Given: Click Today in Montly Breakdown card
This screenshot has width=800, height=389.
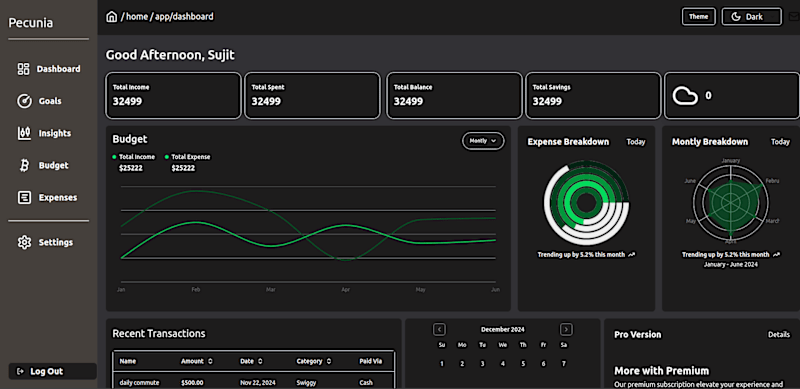Looking at the screenshot, I should coord(780,142).
